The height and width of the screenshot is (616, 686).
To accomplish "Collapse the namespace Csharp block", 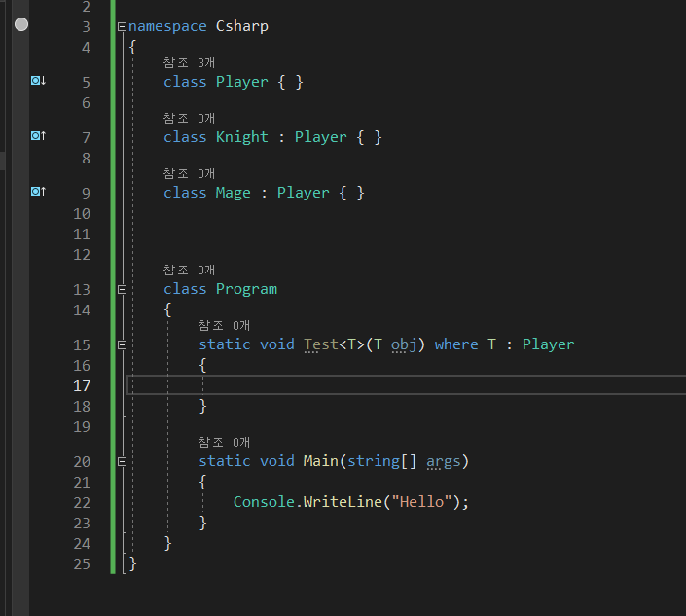I will tap(122, 27).
